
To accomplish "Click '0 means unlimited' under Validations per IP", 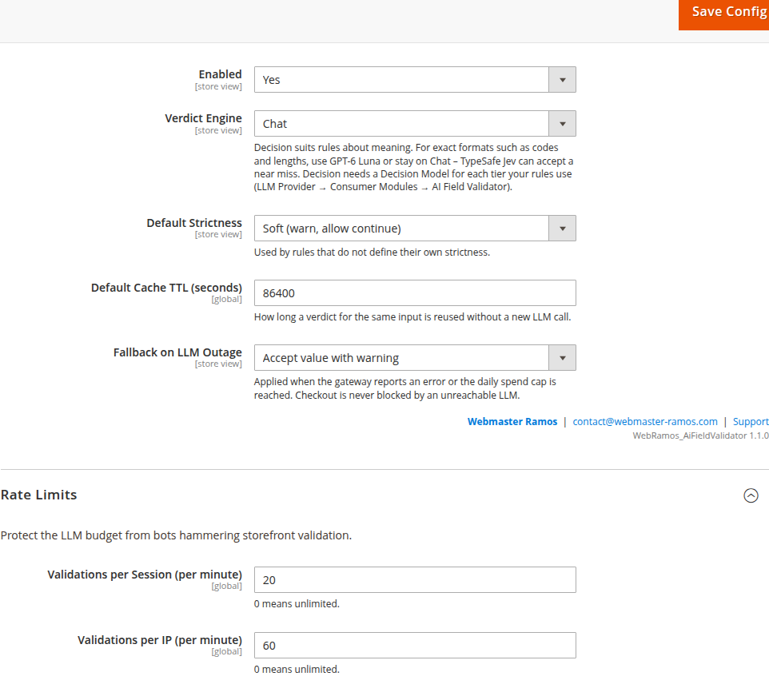I will (x=297, y=670).
